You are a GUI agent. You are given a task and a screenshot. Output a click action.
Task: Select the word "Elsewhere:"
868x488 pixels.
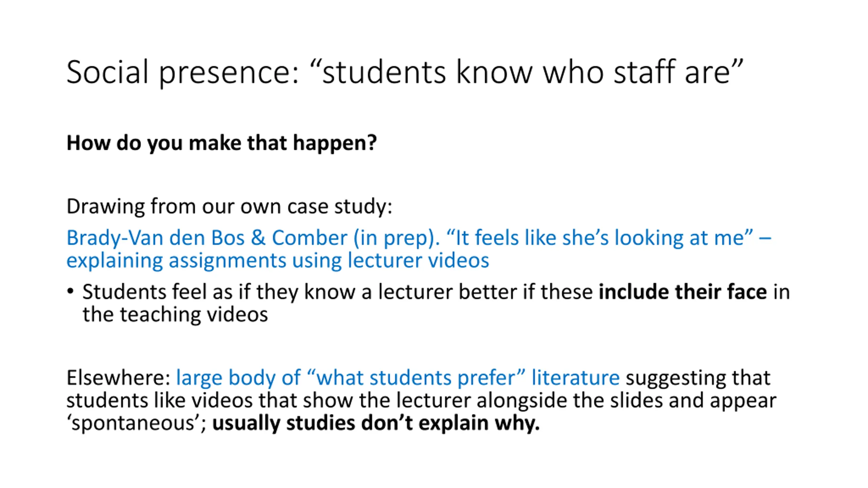tap(118, 378)
